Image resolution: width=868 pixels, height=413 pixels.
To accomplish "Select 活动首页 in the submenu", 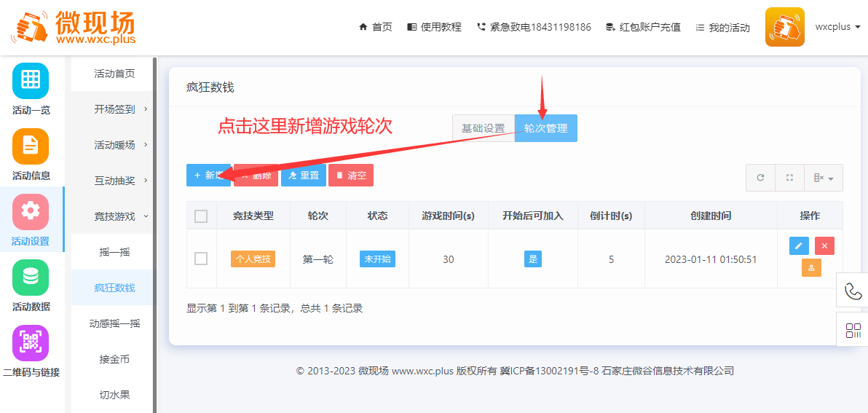I will 114,74.
